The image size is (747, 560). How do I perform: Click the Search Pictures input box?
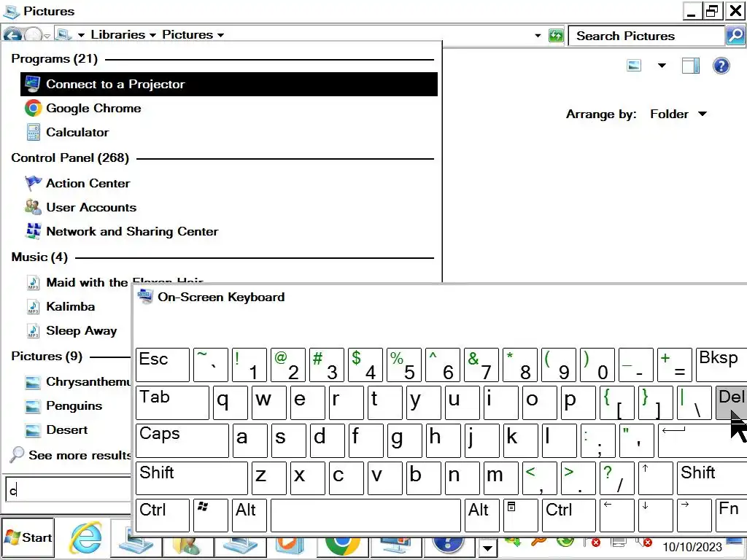[x=646, y=36]
